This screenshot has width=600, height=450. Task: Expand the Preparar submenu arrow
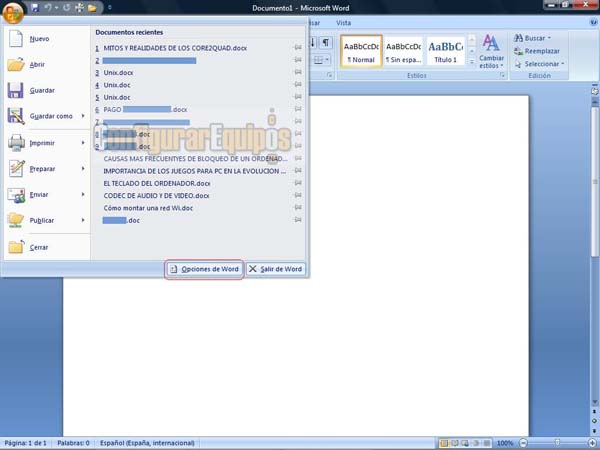83,168
